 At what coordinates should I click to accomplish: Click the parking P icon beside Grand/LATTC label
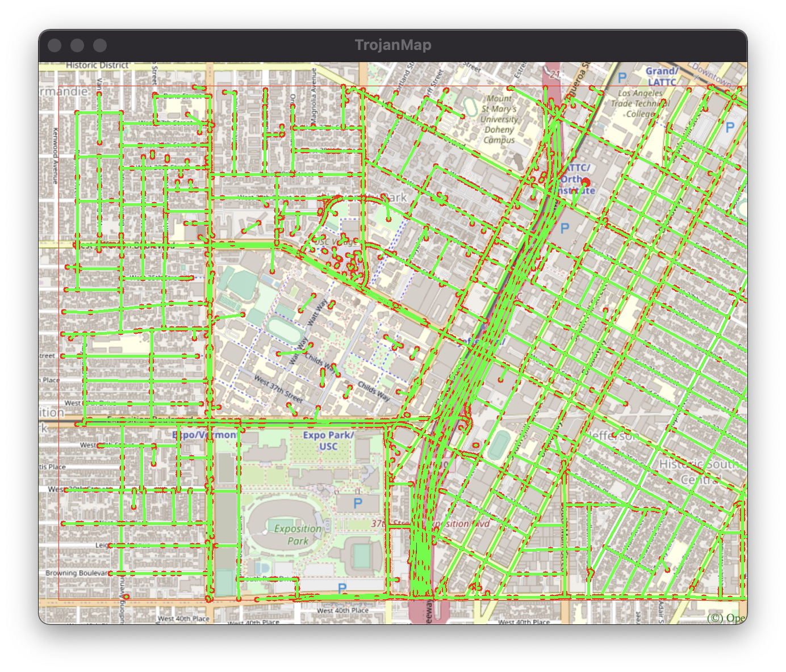pos(622,78)
